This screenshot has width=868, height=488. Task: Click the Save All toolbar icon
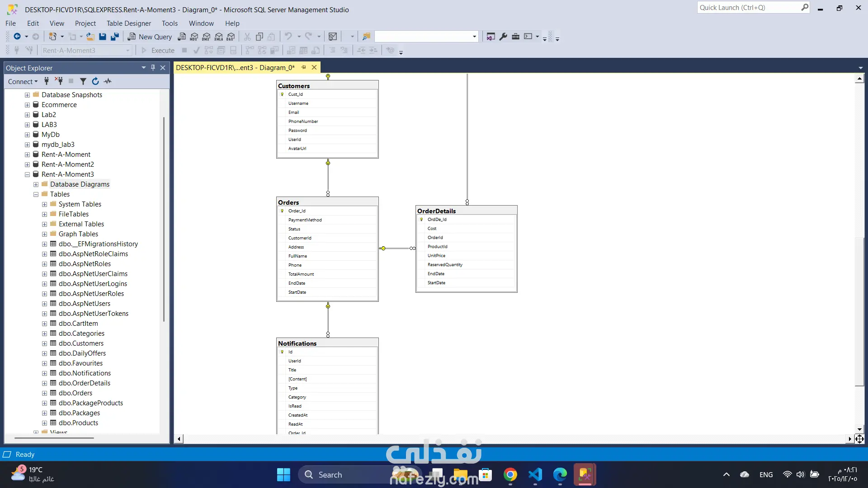[x=115, y=37]
